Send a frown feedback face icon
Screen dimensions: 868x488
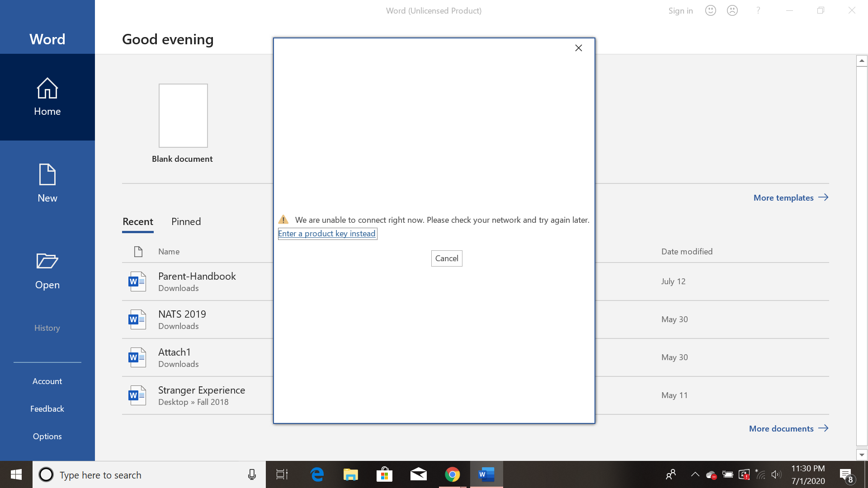click(x=732, y=10)
